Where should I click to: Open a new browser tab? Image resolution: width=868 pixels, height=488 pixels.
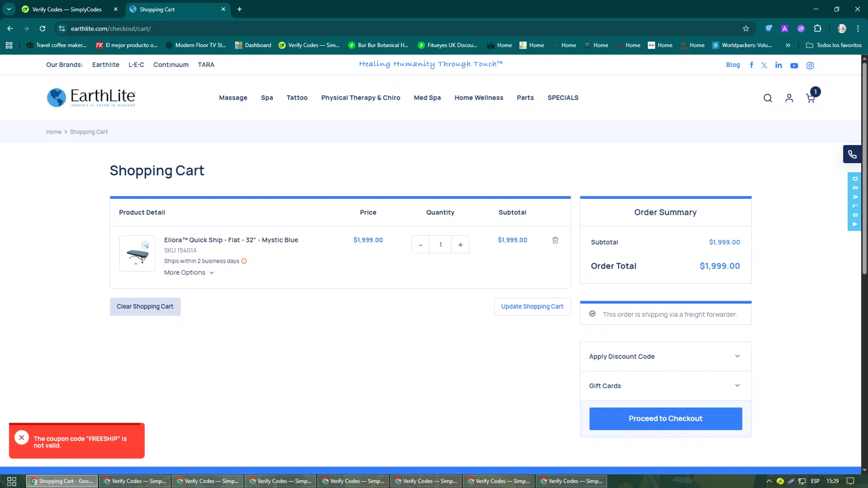click(240, 9)
